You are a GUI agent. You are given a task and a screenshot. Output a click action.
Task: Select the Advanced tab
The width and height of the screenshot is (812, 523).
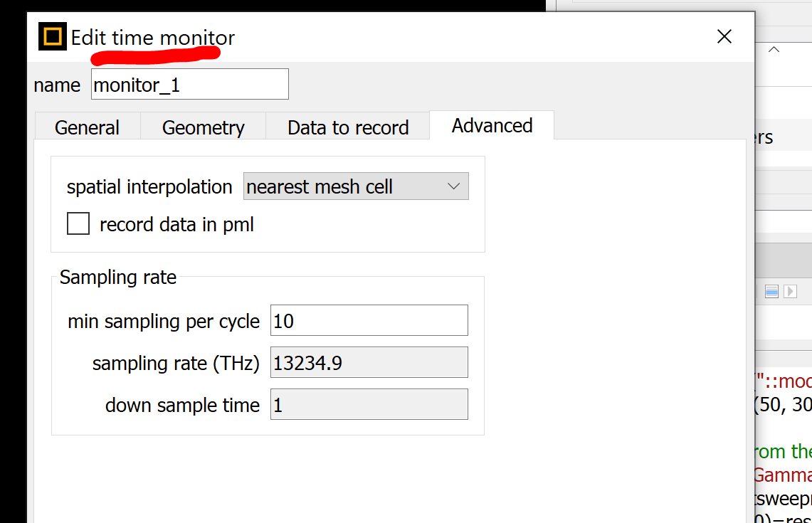click(492, 126)
